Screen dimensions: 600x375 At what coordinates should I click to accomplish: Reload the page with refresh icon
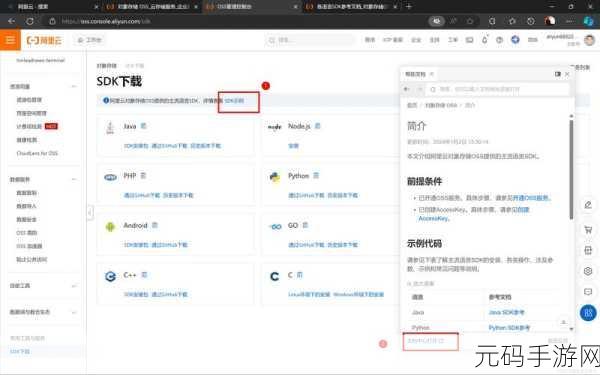tap(30, 21)
